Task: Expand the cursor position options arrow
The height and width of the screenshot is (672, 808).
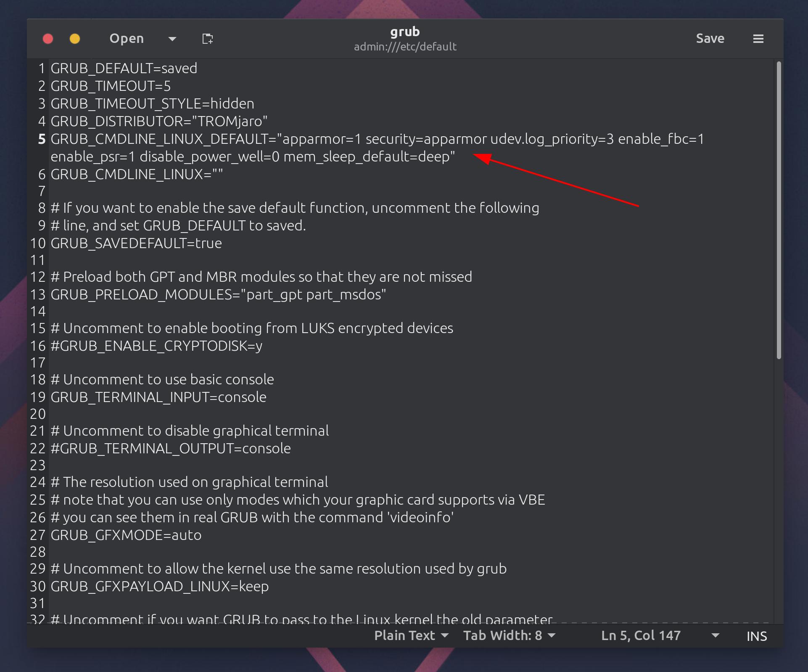Action: (715, 635)
